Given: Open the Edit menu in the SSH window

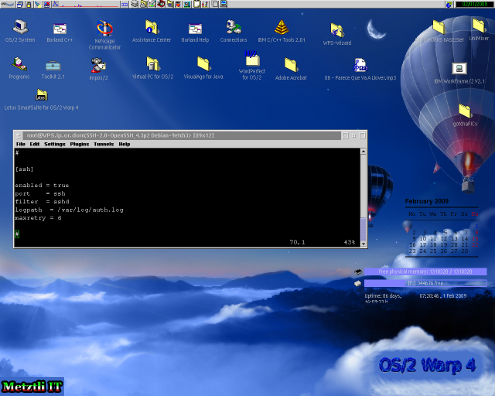Looking at the screenshot, I should point(35,144).
